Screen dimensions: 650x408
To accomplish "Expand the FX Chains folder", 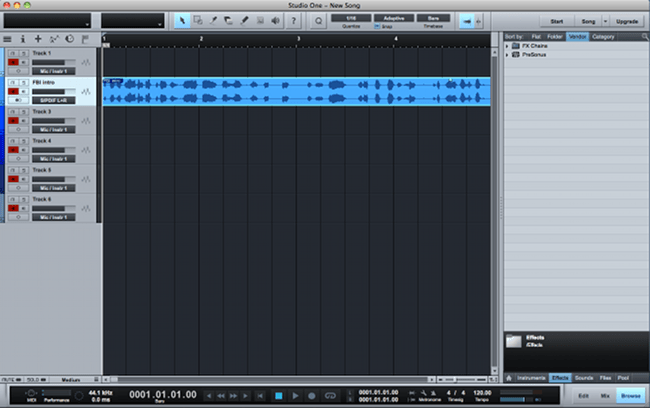I will coord(507,46).
